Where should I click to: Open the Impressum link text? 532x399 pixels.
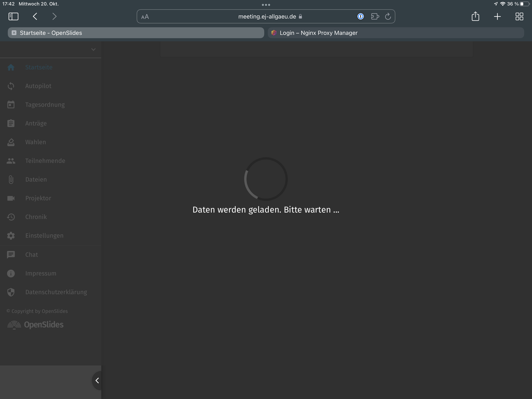coord(41,273)
